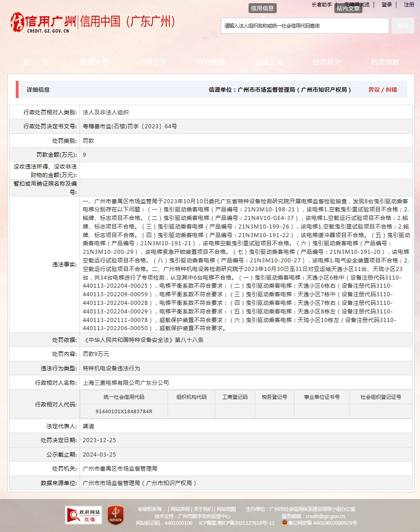Click the 政府网站找错 badge icon
This screenshot has width=420, height=532.
[x=83, y=515]
